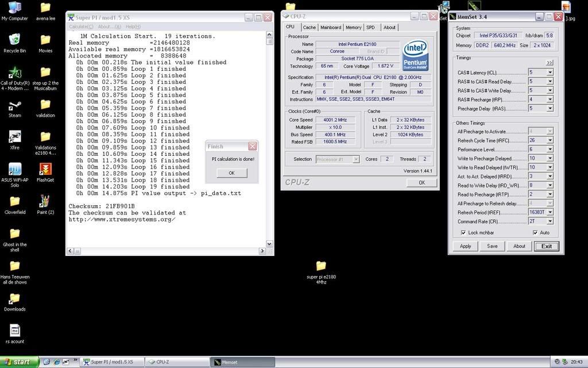Switch to the SPD tab in CPU-Z

370,28
